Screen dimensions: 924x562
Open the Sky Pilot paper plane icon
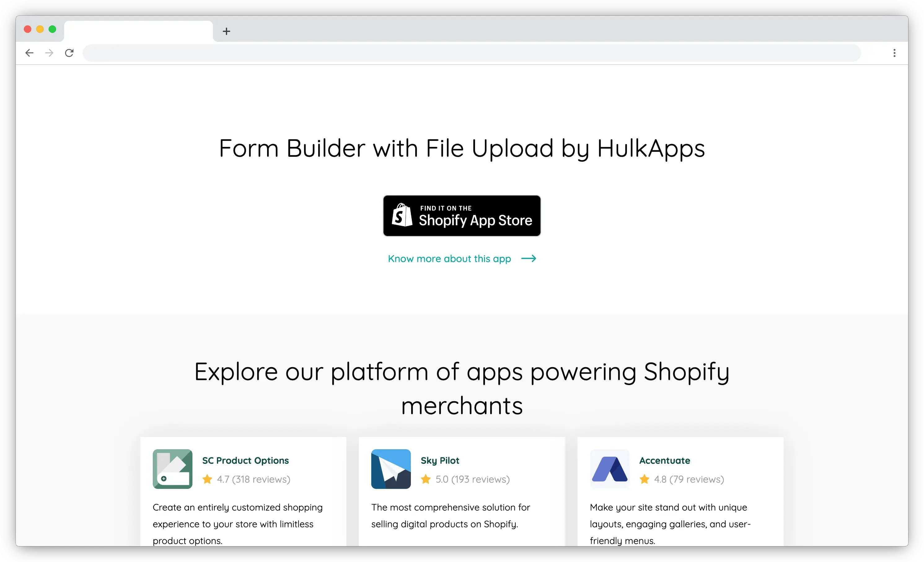391,469
